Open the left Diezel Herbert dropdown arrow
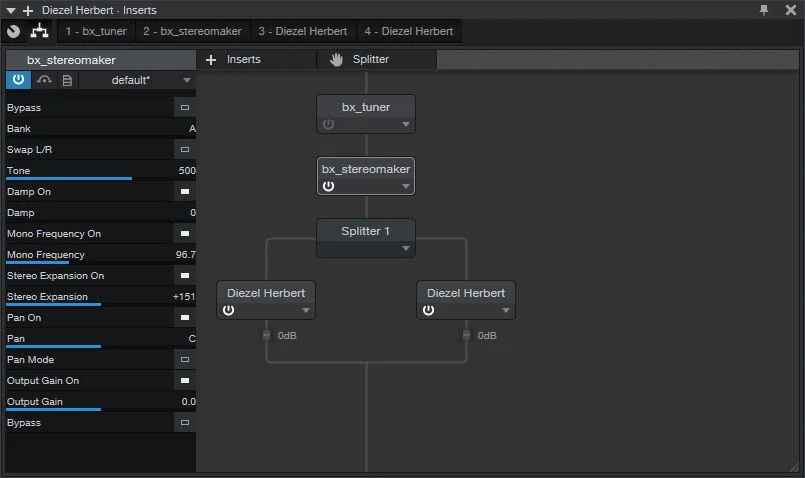 (x=306, y=311)
